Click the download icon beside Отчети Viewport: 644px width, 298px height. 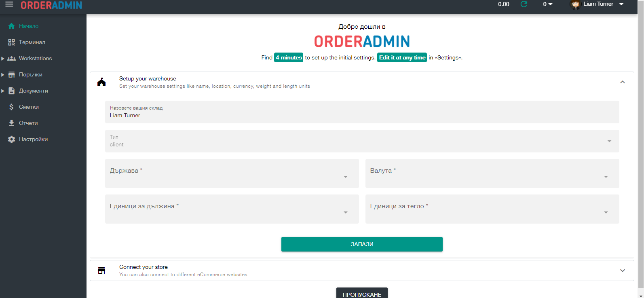[x=11, y=123]
